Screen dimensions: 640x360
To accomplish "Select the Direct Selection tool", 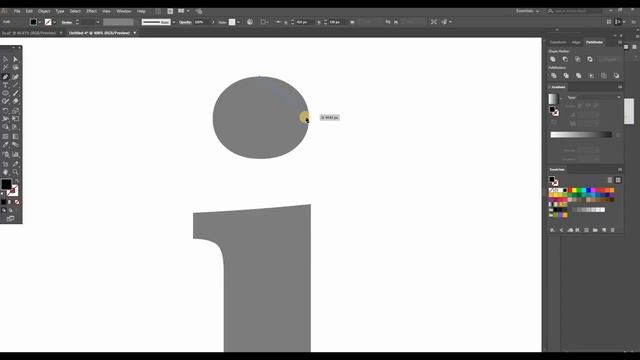I will 16,59.
